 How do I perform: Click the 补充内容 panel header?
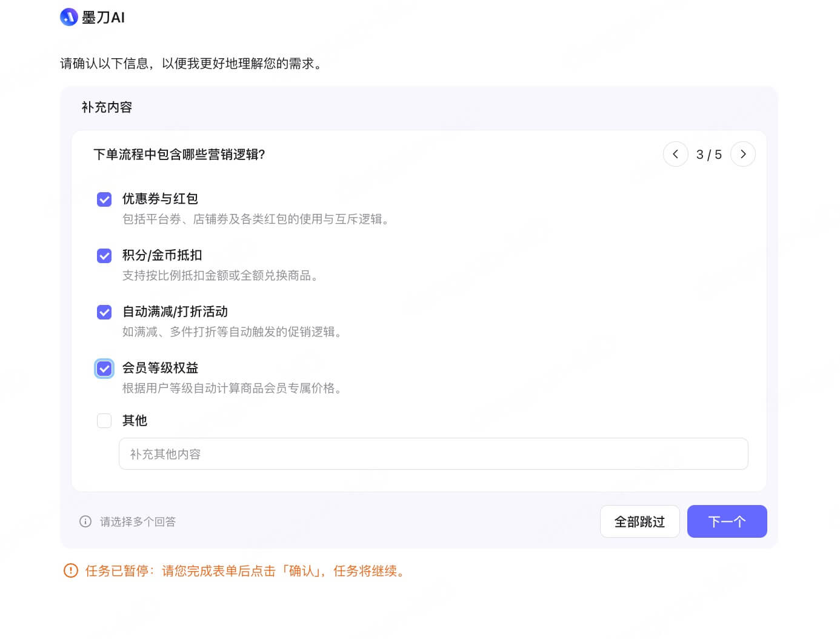point(106,107)
